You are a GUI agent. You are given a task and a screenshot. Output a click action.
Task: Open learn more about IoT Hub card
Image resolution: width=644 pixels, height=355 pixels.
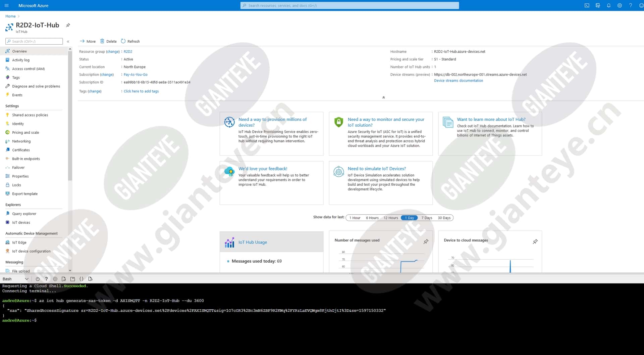(490, 134)
